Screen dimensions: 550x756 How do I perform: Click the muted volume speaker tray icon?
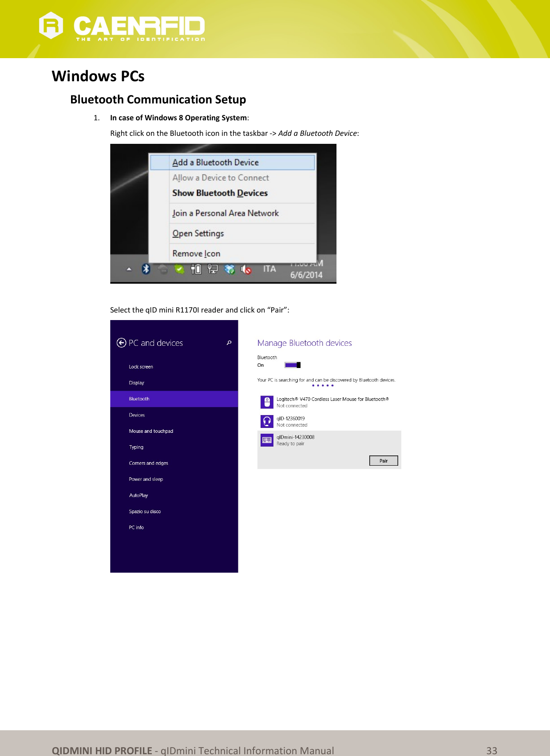(246, 269)
